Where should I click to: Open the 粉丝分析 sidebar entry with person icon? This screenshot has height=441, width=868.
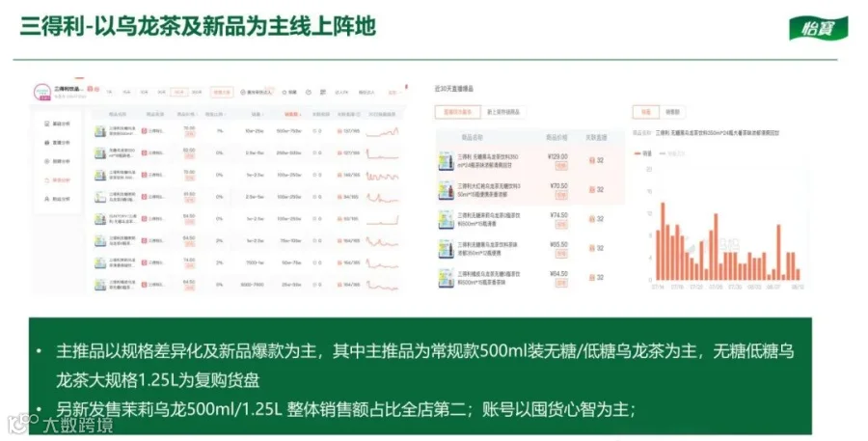[58, 199]
